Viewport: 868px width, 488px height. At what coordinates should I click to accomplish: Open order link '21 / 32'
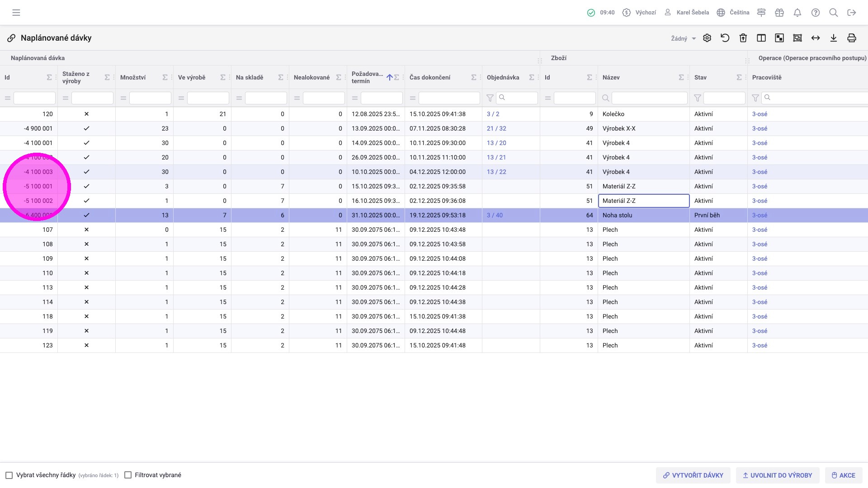click(x=496, y=128)
